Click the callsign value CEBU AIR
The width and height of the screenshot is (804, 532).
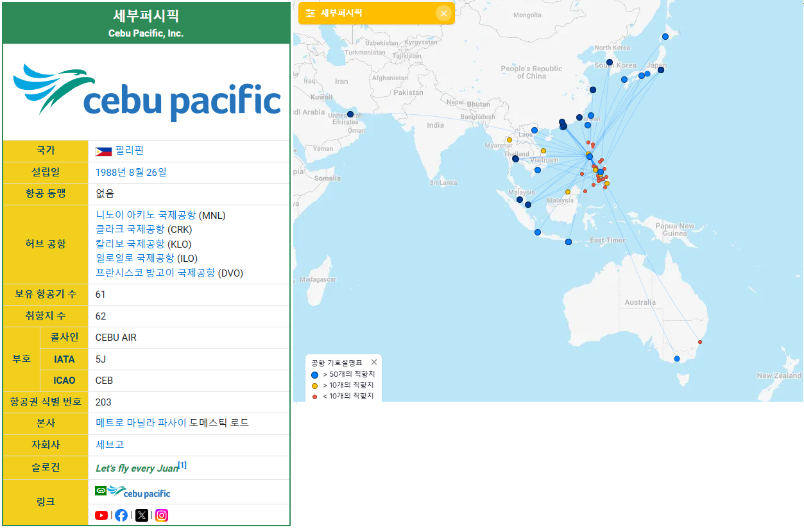coord(116,338)
